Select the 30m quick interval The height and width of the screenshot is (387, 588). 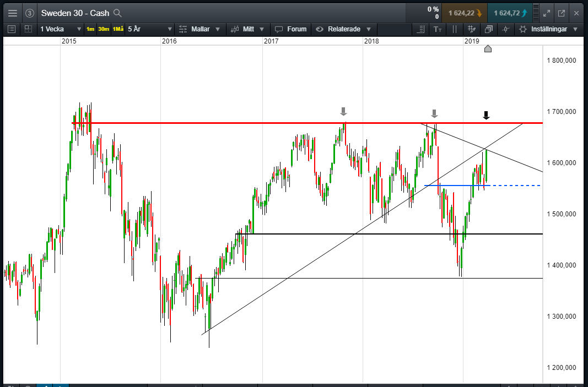pyautogui.click(x=104, y=29)
